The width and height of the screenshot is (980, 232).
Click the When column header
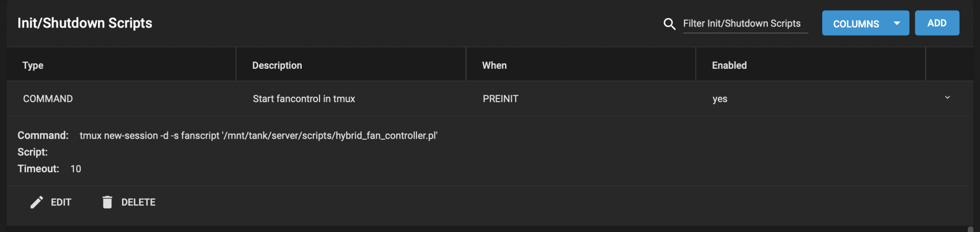494,65
